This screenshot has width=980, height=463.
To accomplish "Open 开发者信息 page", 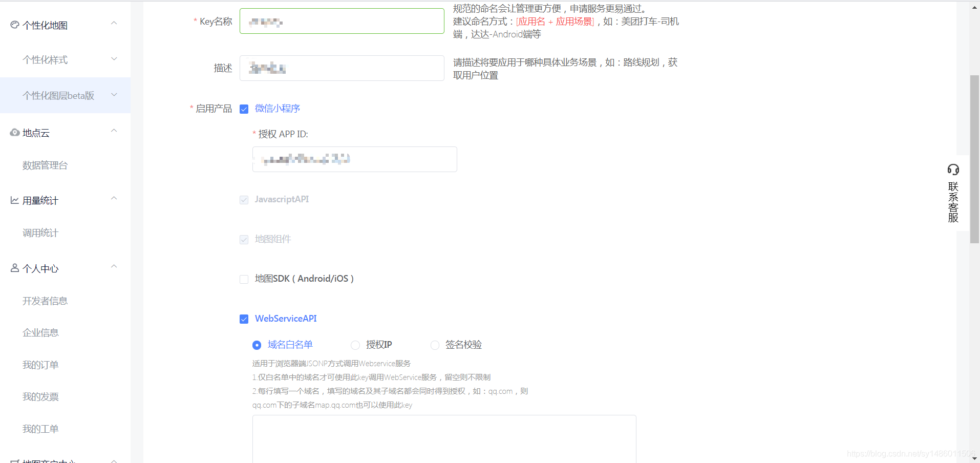I will [x=45, y=301].
